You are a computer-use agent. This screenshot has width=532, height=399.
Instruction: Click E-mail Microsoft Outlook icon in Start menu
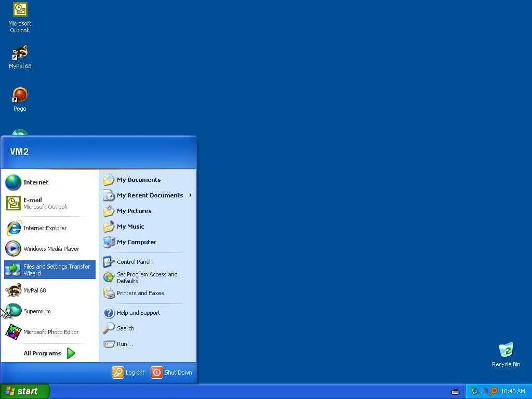13,203
